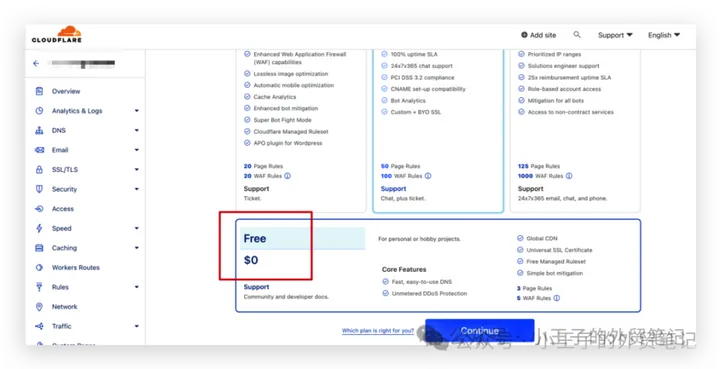Click the DNS network icon
The height and width of the screenshot is (369, 720).
tap(39, 130)
